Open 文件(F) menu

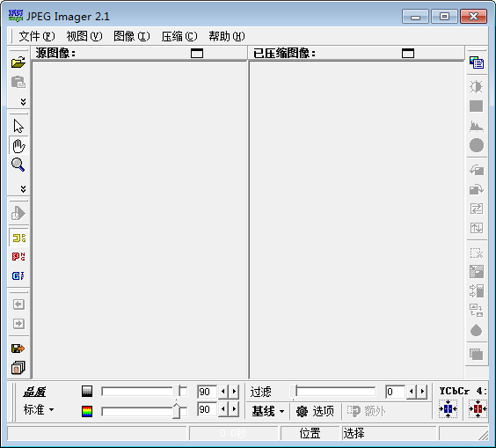click(37, 36)
